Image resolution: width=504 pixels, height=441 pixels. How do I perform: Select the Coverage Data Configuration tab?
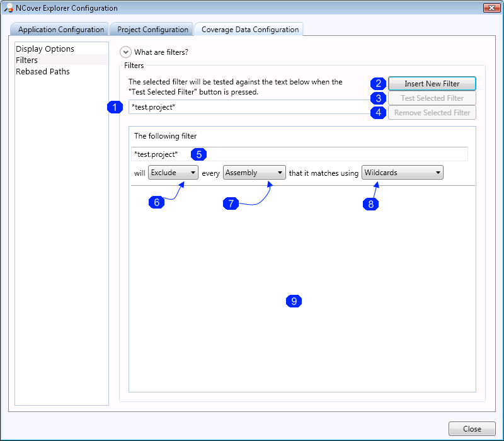(249, 30)
